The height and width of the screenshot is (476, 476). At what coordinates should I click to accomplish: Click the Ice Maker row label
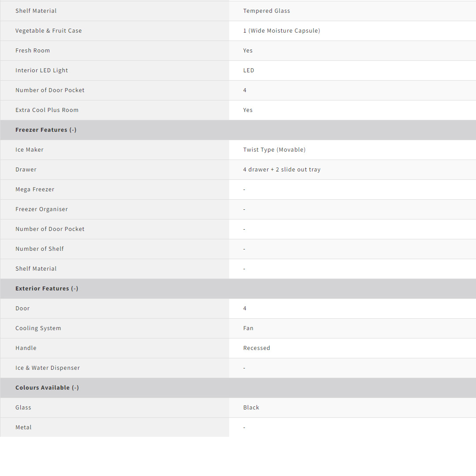(30, 150)
